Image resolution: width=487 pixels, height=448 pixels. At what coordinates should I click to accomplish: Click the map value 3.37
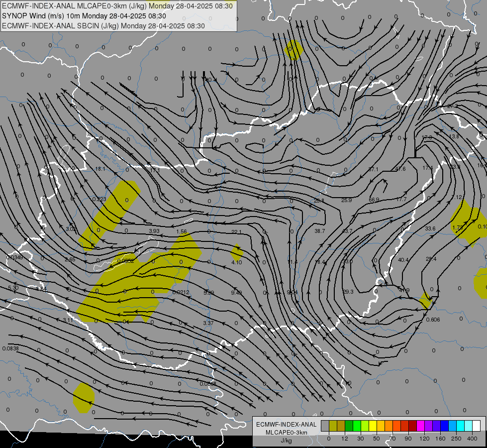point(208,323)
